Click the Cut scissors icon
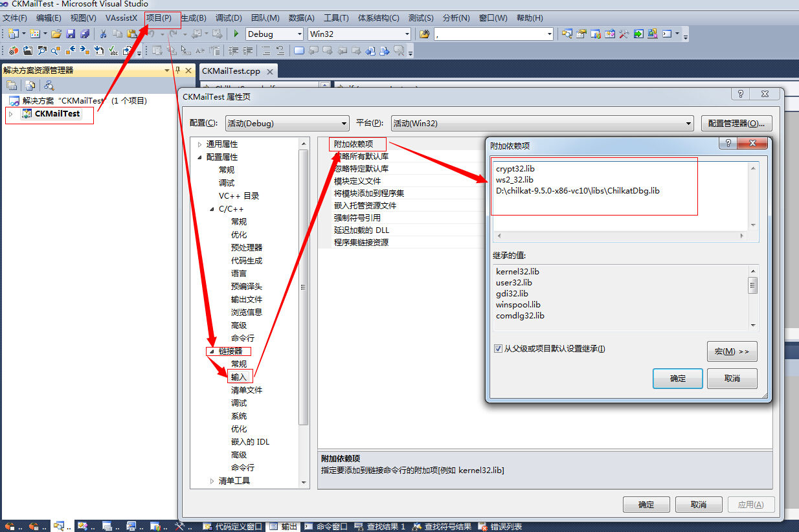The height and width of the screenshot is (532, 799). [103, 34]
